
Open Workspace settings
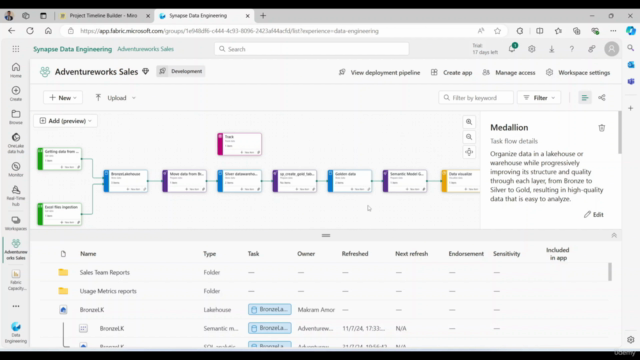pyautogui.click(x=578, y=72)
